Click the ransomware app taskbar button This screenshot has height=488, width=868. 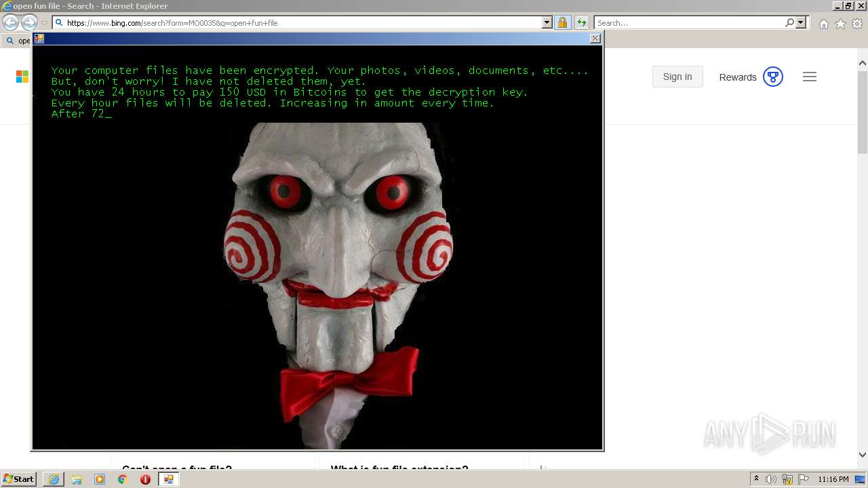coord(168,479)
